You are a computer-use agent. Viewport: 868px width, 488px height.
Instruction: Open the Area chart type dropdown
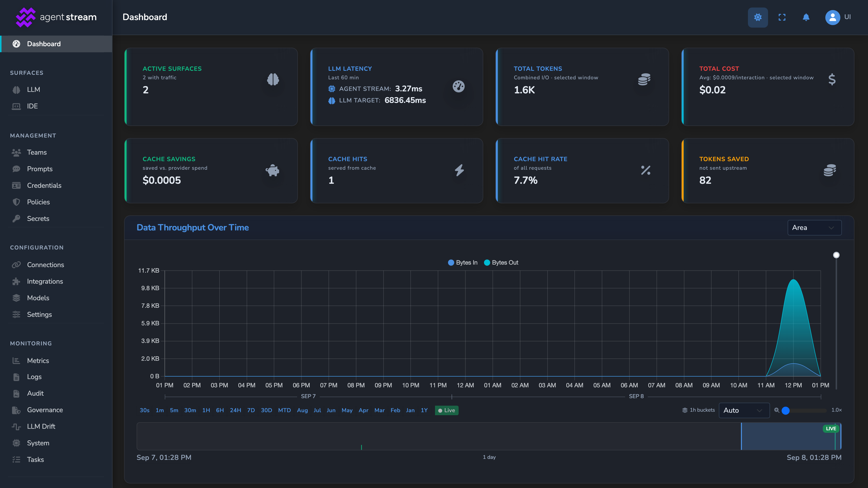click(x=815, y=228)
